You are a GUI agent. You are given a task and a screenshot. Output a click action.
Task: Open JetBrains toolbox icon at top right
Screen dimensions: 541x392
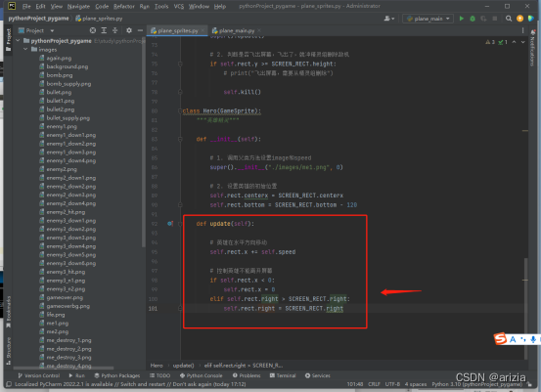(x=531, y=19)
